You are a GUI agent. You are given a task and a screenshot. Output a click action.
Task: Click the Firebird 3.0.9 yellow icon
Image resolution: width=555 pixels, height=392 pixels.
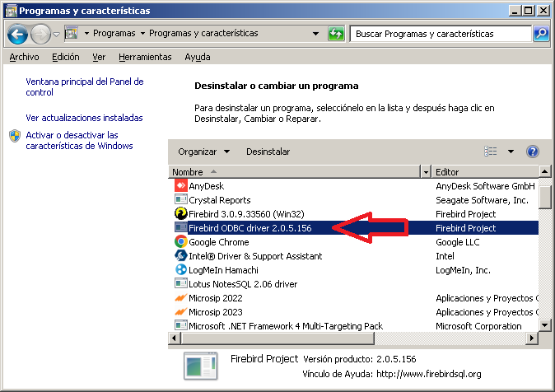click(x=181, y=214)
